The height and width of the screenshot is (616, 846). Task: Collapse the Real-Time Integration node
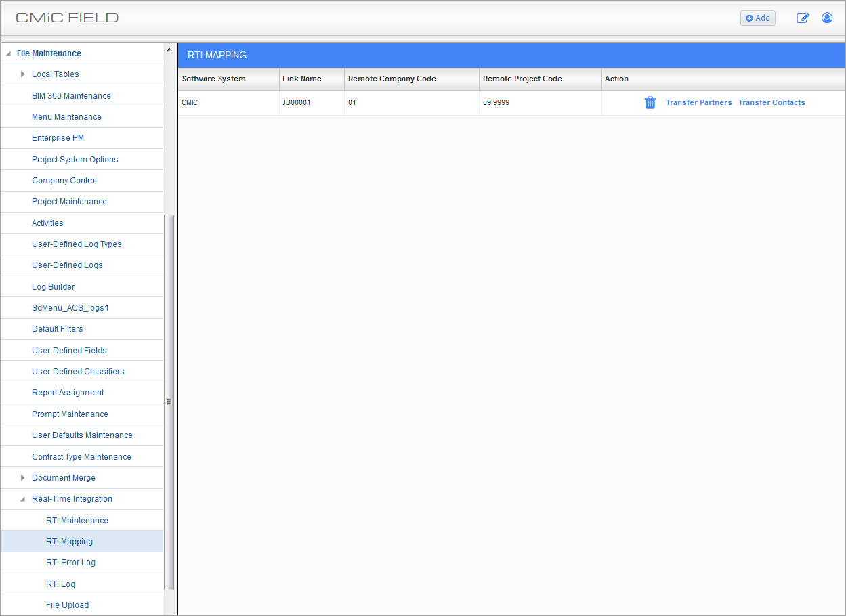22,499
